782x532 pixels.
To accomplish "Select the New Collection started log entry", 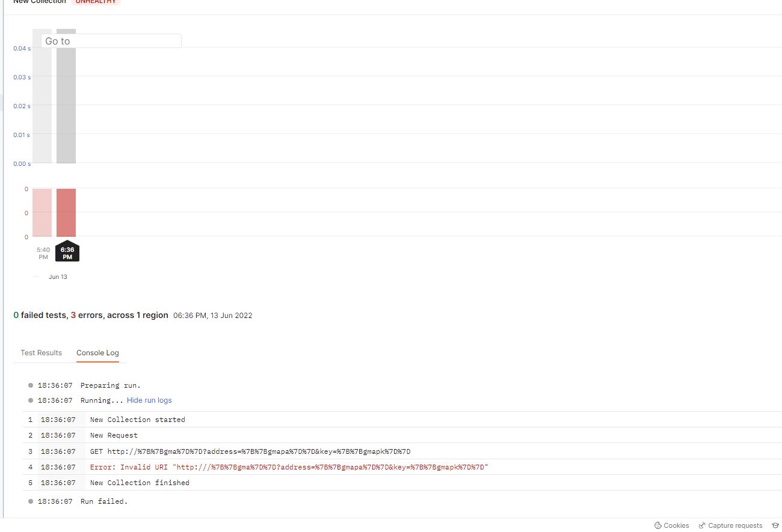I will pyautogui.click(x=137, y=420).
